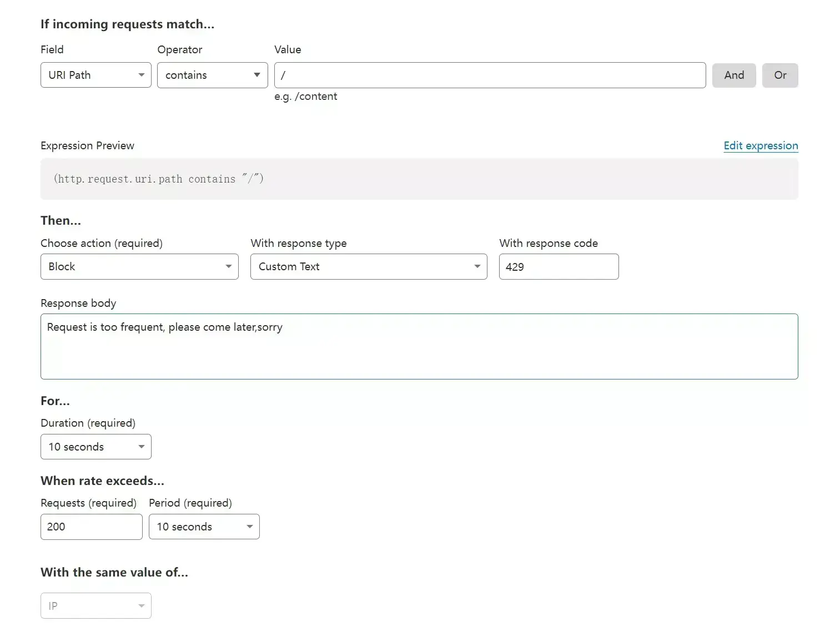This screenshot has height=632, width=840.
Task: Click the 'Duration (required)' label
Action: 88,423
